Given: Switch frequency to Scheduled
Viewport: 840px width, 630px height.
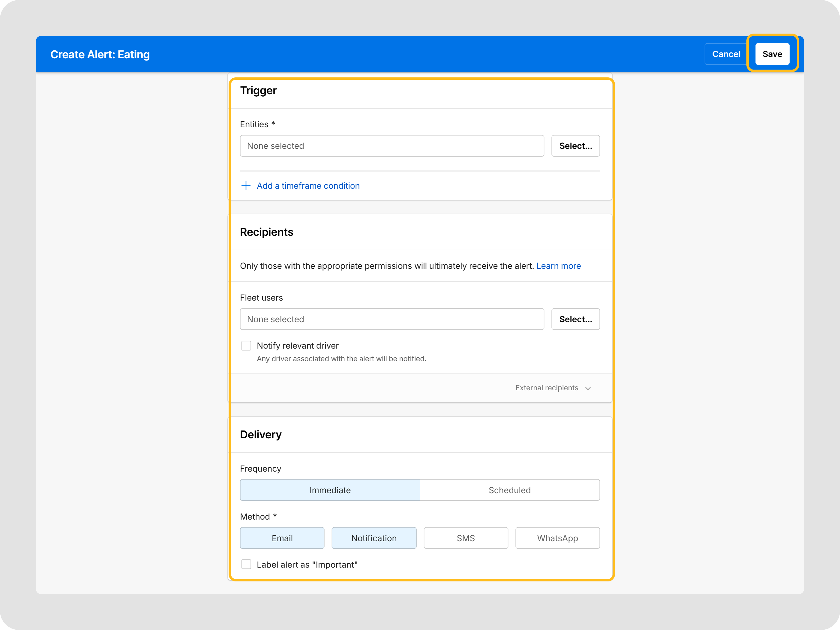Looking at the screenshot, I should coord(509,490).
